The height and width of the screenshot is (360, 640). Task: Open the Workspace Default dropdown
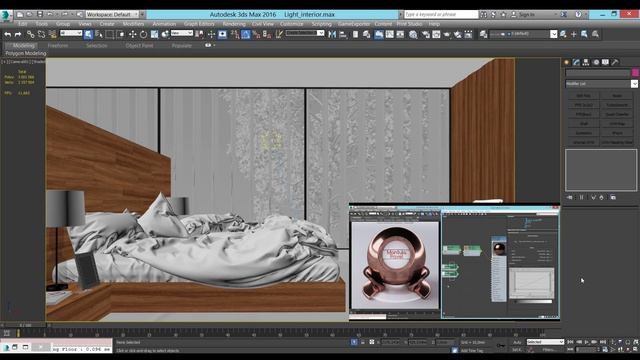[112, 14]
